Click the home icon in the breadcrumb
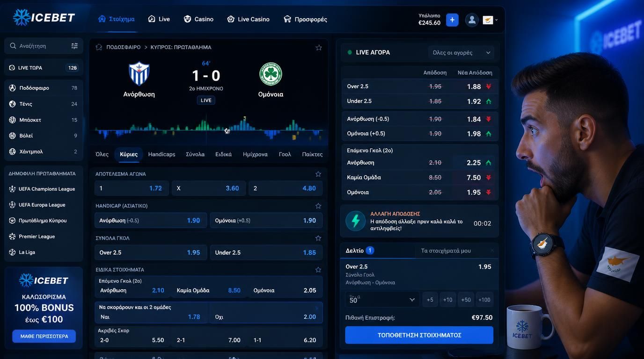644x359 pixels. pyautogui.click(x=99, y=47)
